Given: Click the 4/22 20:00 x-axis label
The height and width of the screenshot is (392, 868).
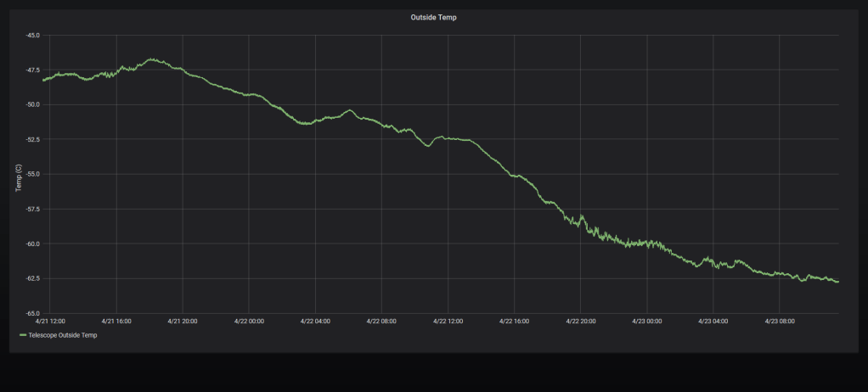Looking at the screenshot, I should click(580, 322).
